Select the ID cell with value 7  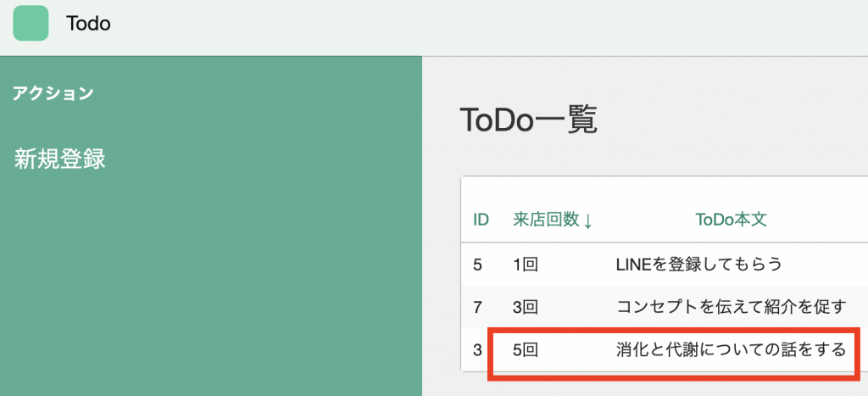pyautogui.click(x=478, y=306)
